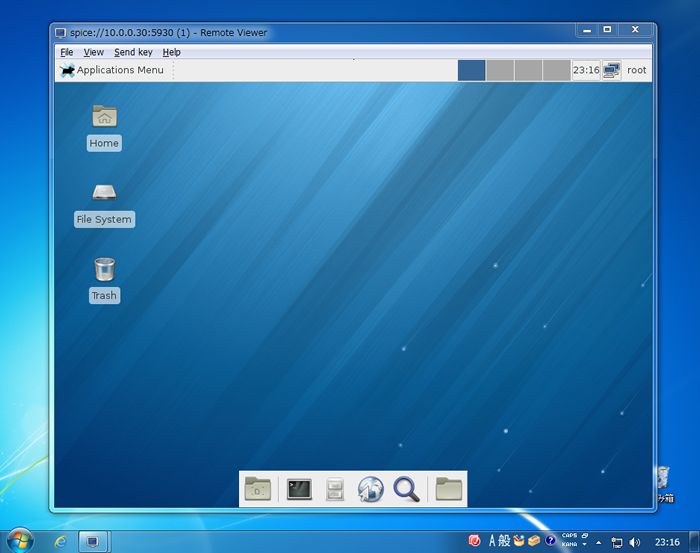Select the Trash desktop icon
700x553 pixels.
click(x=104, y=280)
